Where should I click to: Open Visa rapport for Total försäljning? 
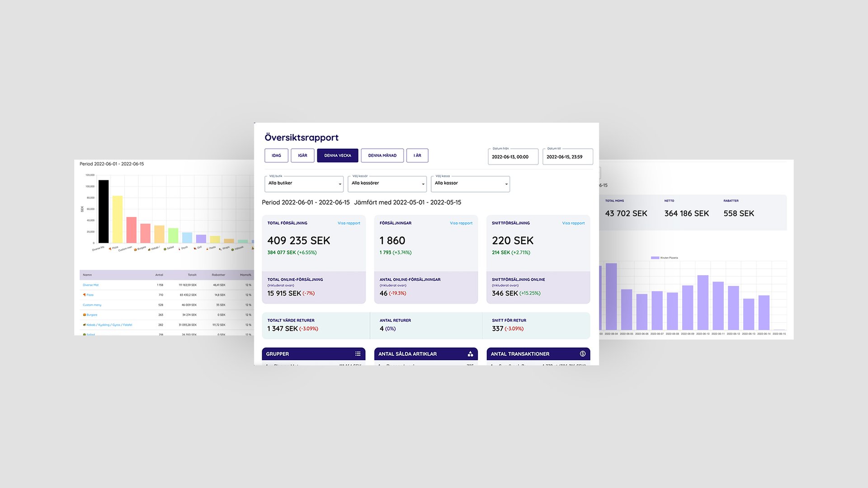(x=349, y=223)
